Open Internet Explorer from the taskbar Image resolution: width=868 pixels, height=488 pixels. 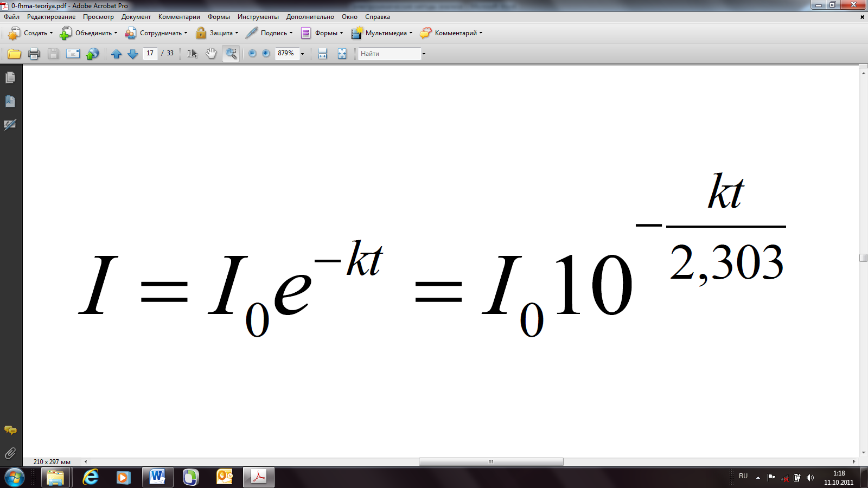click(x=91, y=477)
